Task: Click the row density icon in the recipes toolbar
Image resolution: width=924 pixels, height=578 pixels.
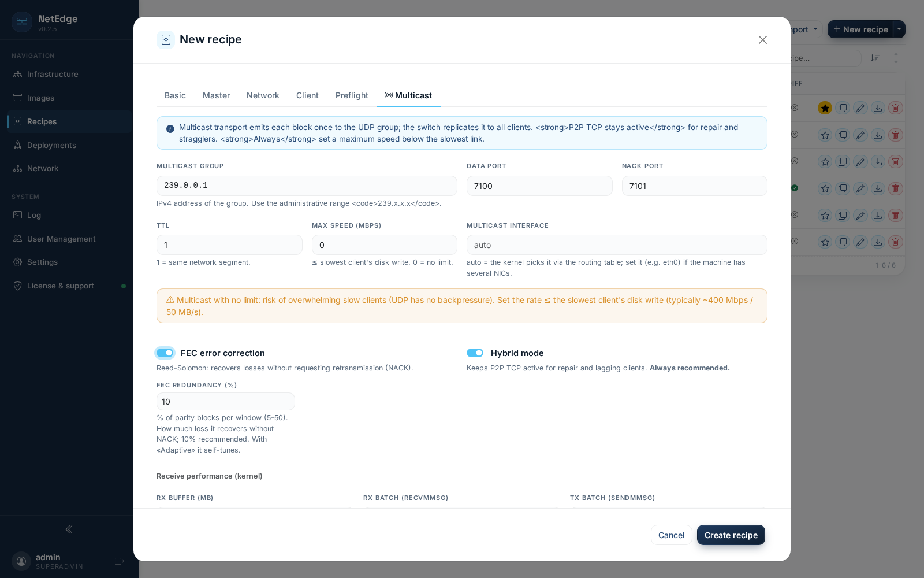Action: coord(896,58)
